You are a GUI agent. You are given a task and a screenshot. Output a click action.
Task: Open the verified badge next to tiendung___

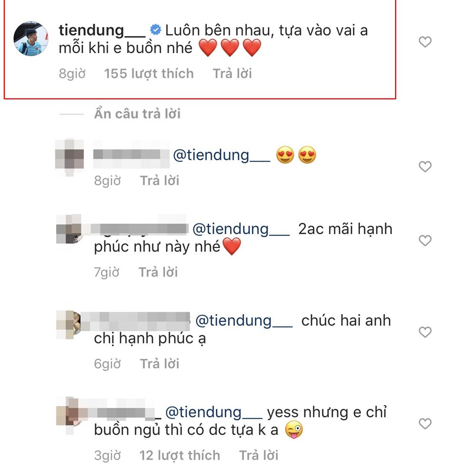(x=155, y=31)
